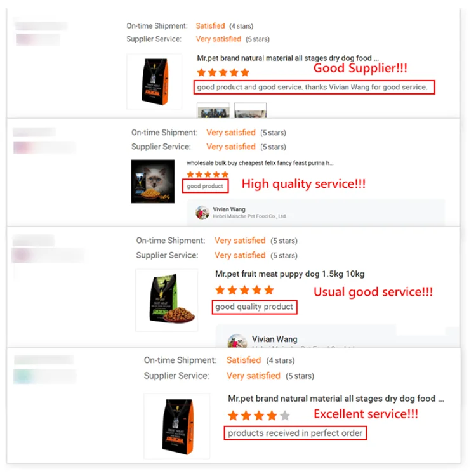Click Vivian Wang's avatar in the second review
This screenshot has height=476, width=476.
pyautogui.click(x=202, y=213)
